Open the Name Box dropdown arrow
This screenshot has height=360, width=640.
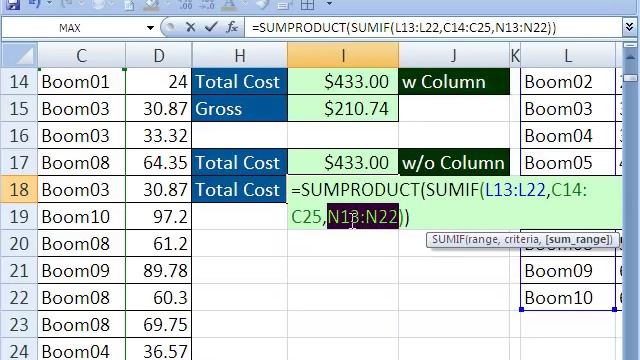click(x=150, y=28)
